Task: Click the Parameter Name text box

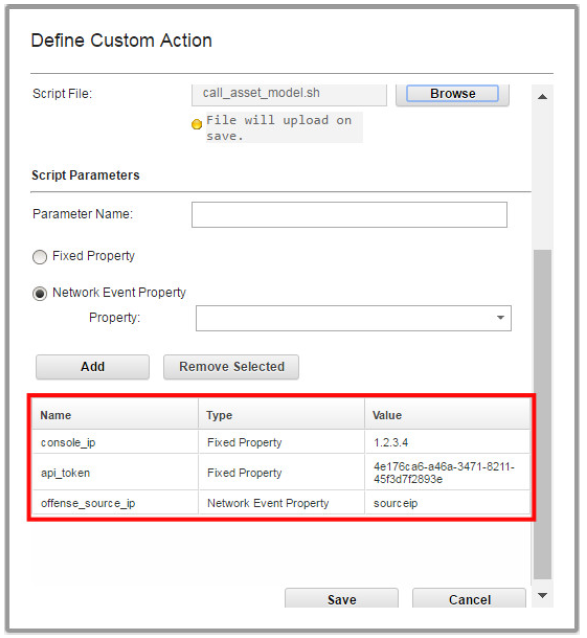Action: tap(349, 214)
